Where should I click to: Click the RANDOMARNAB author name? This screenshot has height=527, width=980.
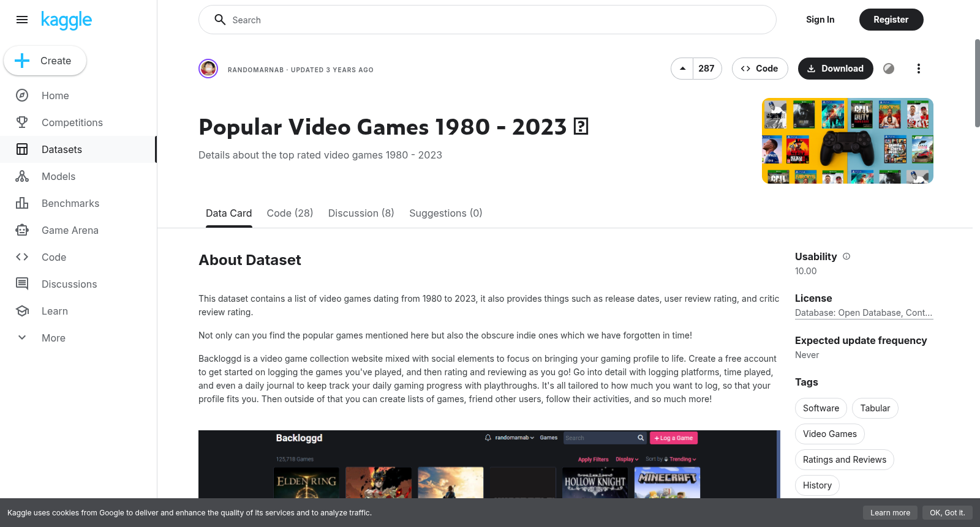[x=255, y=70]
